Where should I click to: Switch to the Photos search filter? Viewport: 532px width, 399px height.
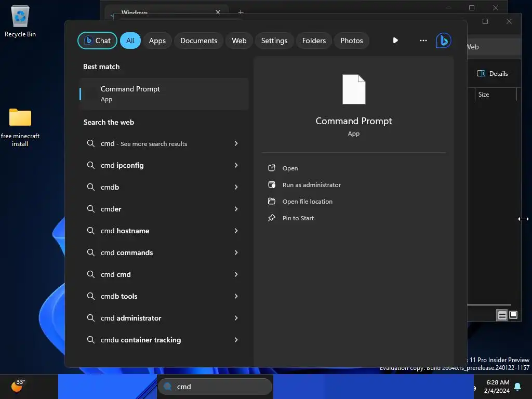(x=352, y=41)
